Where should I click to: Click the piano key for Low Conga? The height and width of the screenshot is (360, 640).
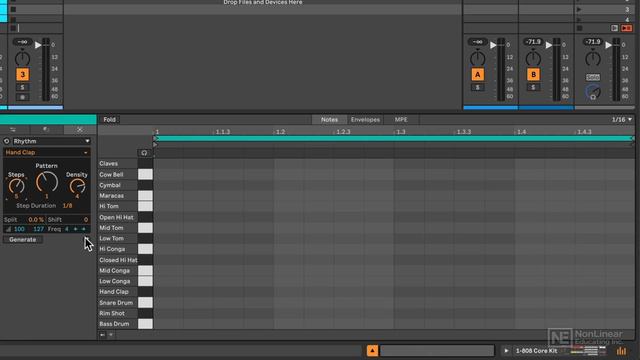145,281
